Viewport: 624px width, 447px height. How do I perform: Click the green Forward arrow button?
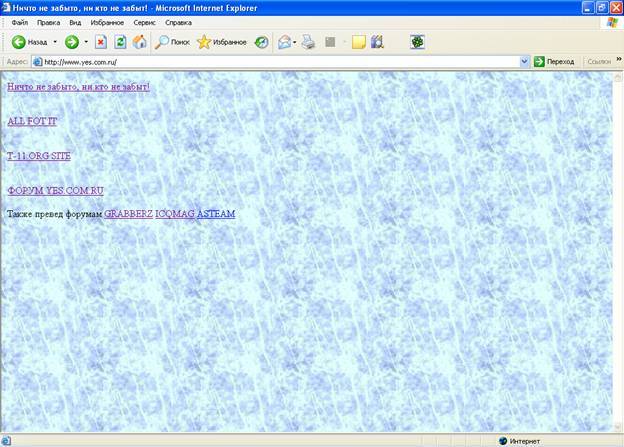point(72,42)
